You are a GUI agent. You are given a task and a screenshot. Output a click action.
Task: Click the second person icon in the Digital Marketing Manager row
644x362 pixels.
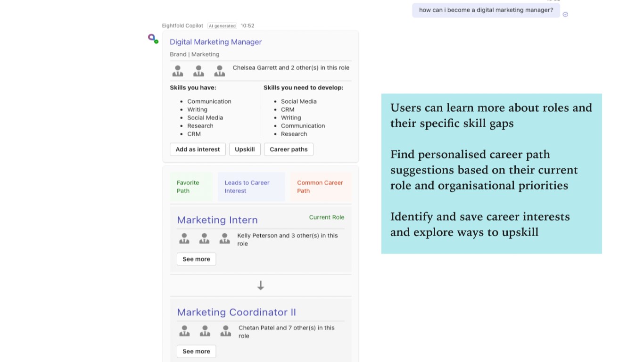[x=198, y=71]
